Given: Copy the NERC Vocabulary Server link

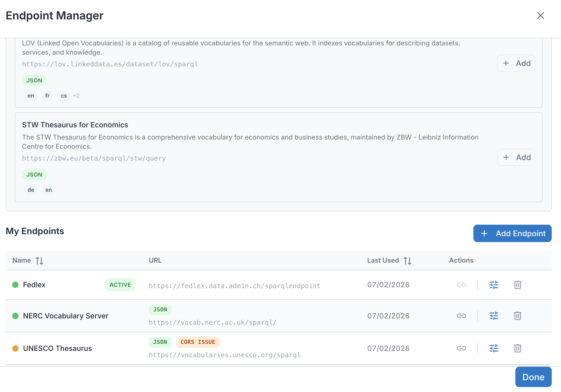Looking at the screenshot, I should (x=462, y=315).
